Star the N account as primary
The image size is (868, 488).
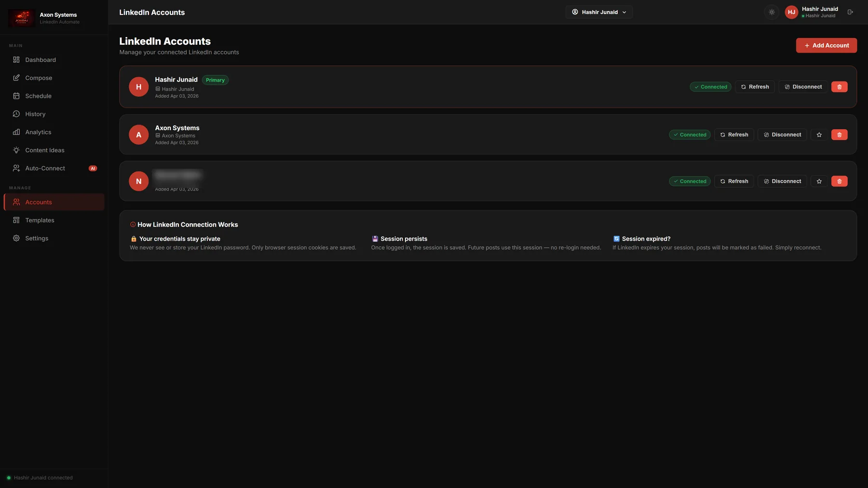(x=819, y=181)
